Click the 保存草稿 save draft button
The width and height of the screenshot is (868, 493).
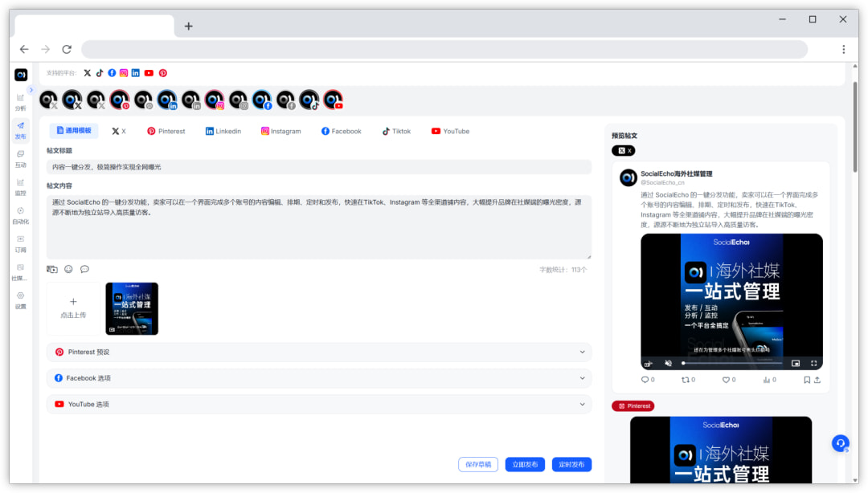coord(478,464)
